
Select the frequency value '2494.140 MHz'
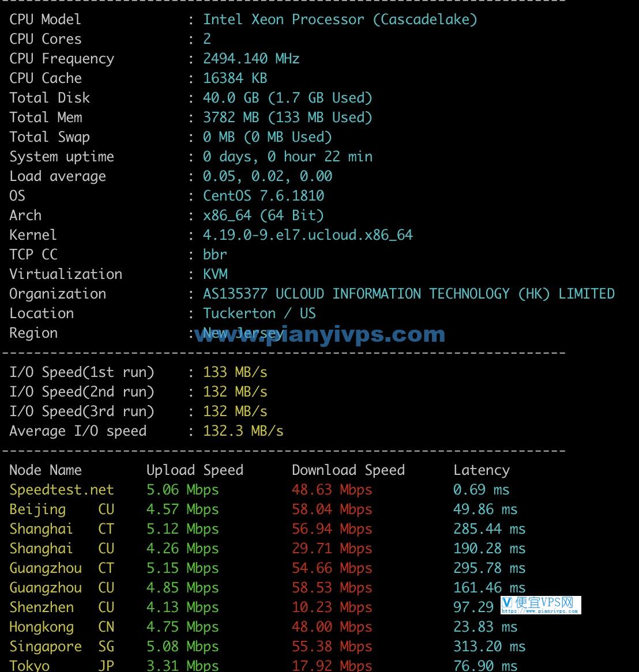[x=251, y=59]
